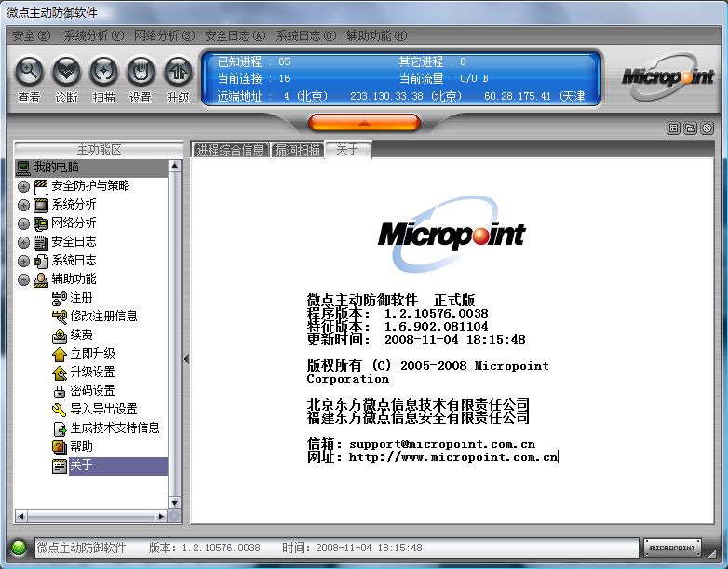Click the 续费 renewal icon
The image size is (728, 569).
(60, 335)
